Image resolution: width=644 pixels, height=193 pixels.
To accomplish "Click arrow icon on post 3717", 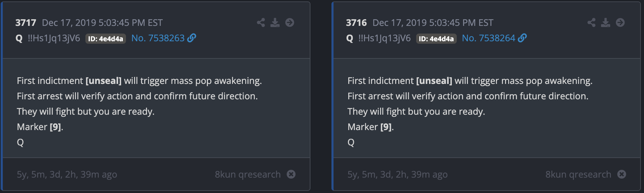I will click(290, 23).
